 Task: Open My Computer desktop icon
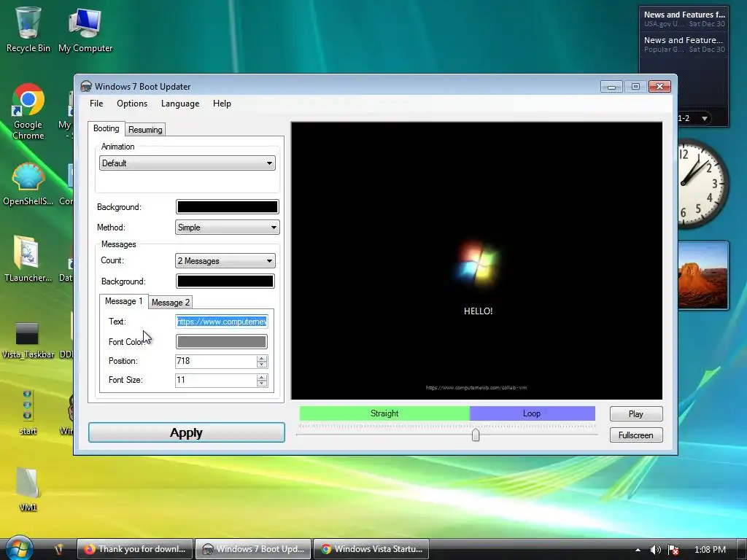(85, 28)
